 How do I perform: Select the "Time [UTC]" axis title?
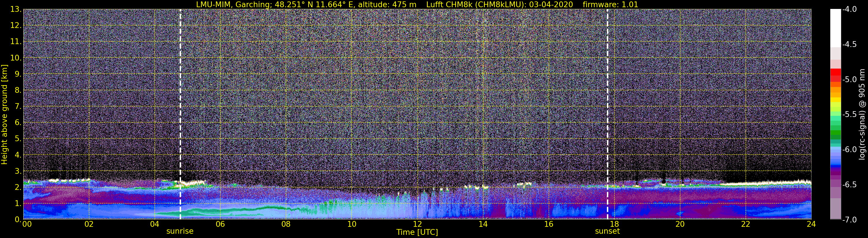pos(417,232)
